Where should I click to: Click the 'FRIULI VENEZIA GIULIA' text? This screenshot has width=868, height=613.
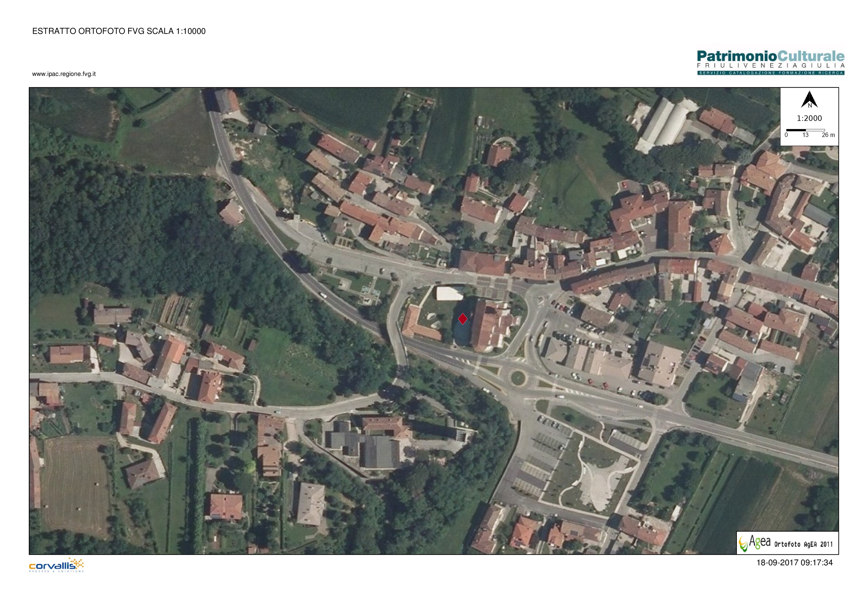[x=771, y=66]
